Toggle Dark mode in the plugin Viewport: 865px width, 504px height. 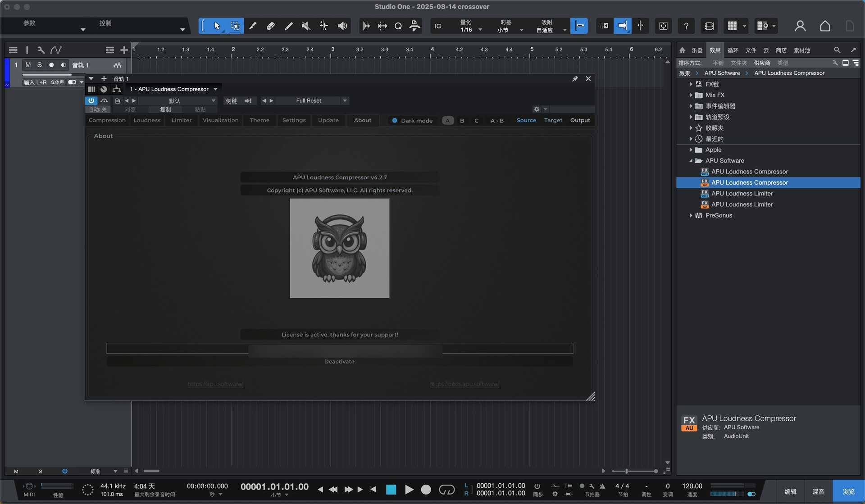coord(412,120)
